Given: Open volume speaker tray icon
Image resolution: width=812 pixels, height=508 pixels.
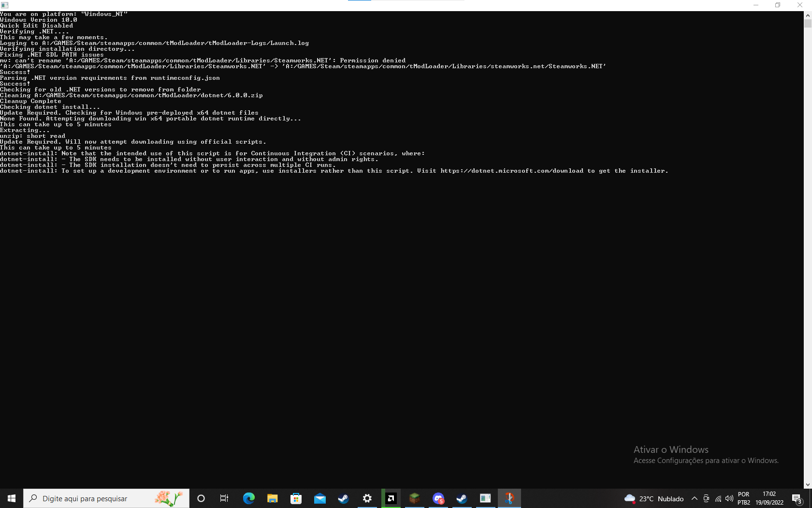Looking at the screenshot, I should tap(729, 499).
